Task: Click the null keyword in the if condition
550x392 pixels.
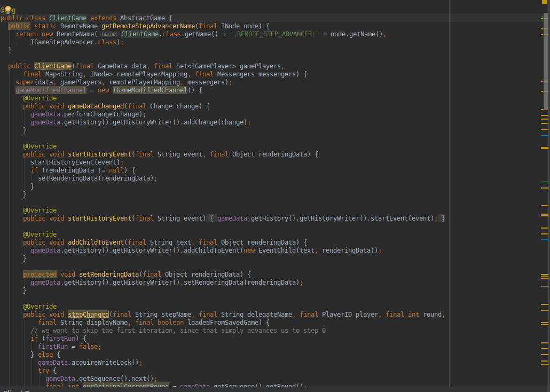Action: (x=116, y=170)
